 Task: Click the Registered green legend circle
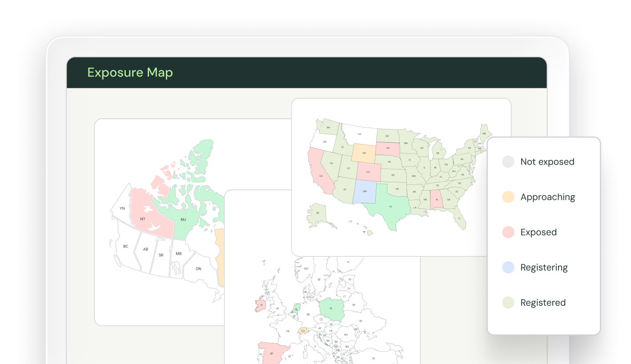coord(508,303)
